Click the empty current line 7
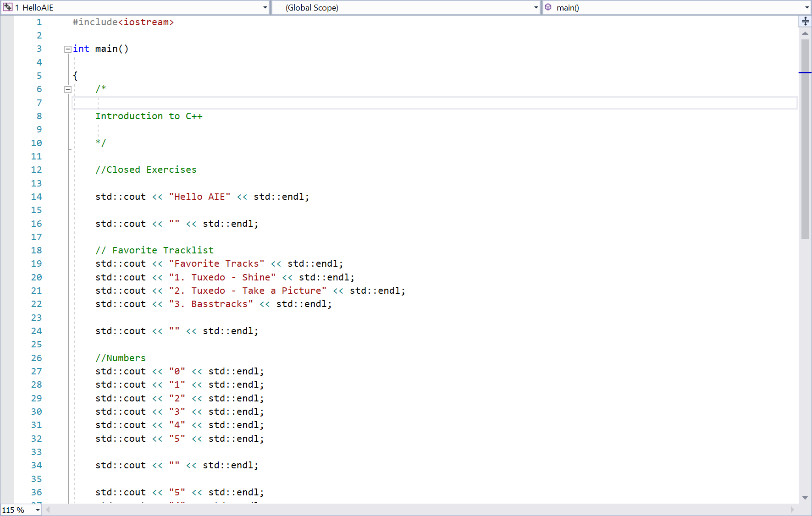The height and width of the screenshot is (516, 812). click(x=434, y=103)
